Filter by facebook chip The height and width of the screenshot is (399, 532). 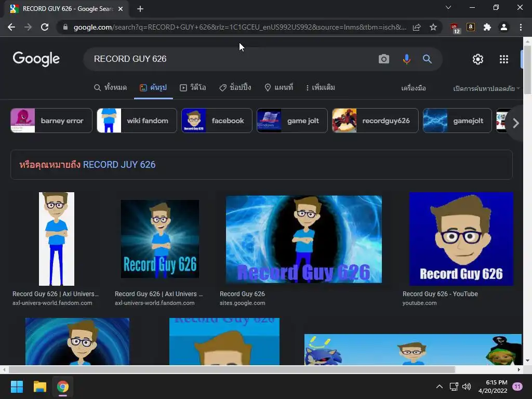(x=217, y=121)
